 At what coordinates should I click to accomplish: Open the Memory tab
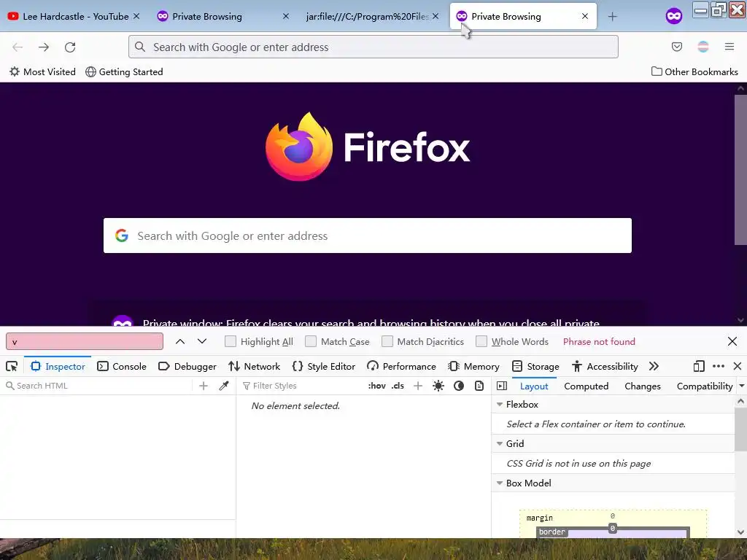coord(473,366)
